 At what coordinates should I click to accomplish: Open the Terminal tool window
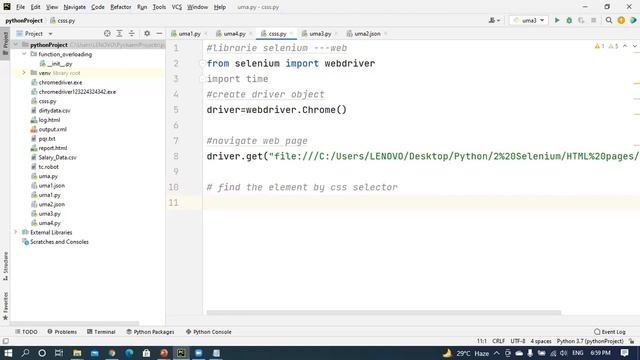pyautogui.click(x=101, y=332)
